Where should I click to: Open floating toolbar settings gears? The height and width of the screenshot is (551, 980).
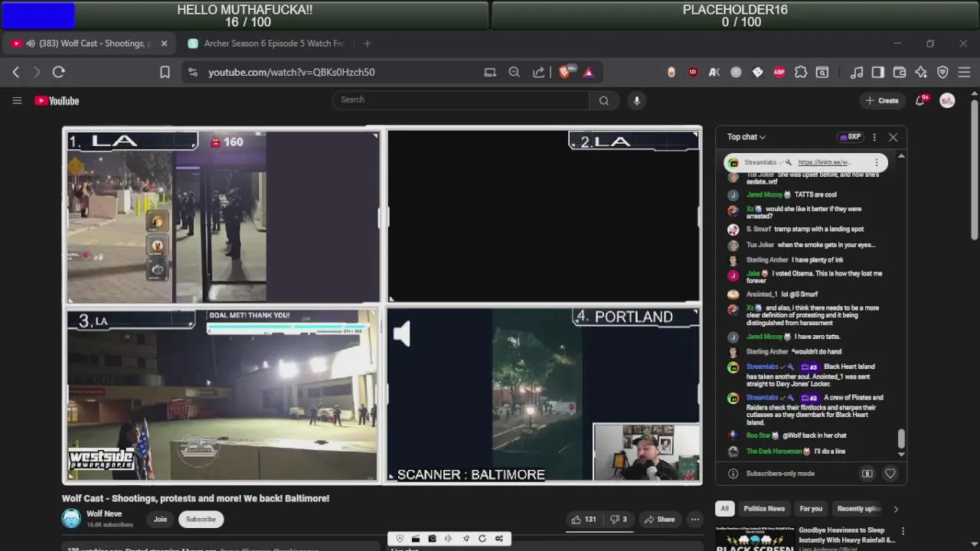click(x=499, y=539)
